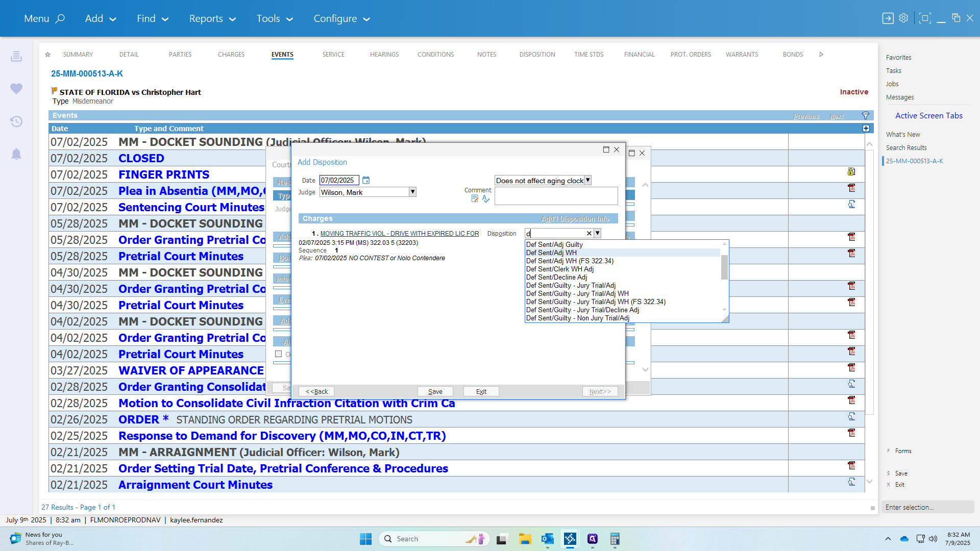Click Exit in Add Disposition dialog
This screenshot has height=551, width=980.
[481, 391]
